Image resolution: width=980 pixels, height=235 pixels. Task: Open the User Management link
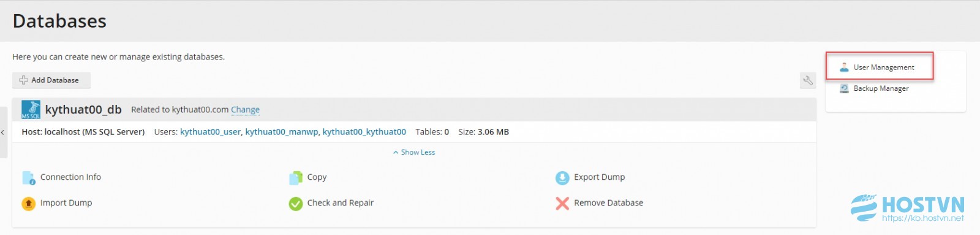884,67
